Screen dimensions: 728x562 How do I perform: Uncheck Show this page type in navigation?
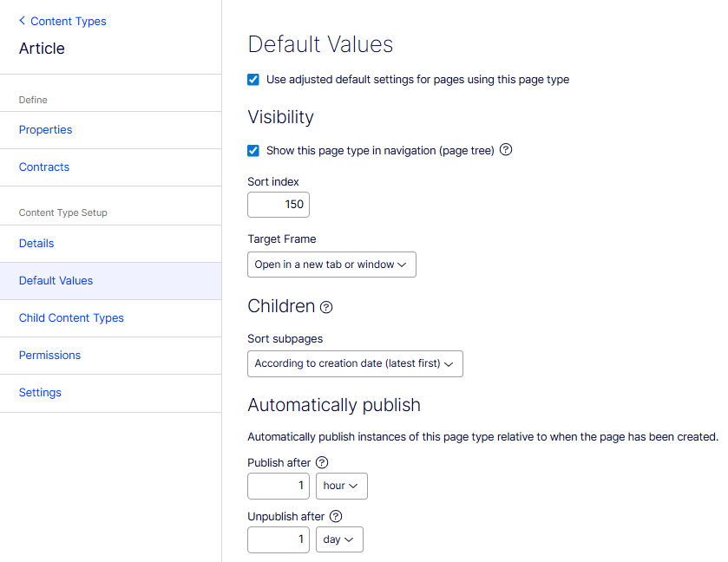pyautogui.click(x=253, y=150)
